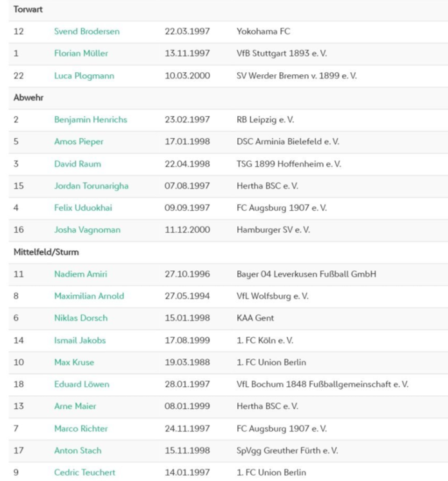Open Nadiem Amiri's profile link
This screenshot has width=448, height=481.
click(x=81, y=274)
